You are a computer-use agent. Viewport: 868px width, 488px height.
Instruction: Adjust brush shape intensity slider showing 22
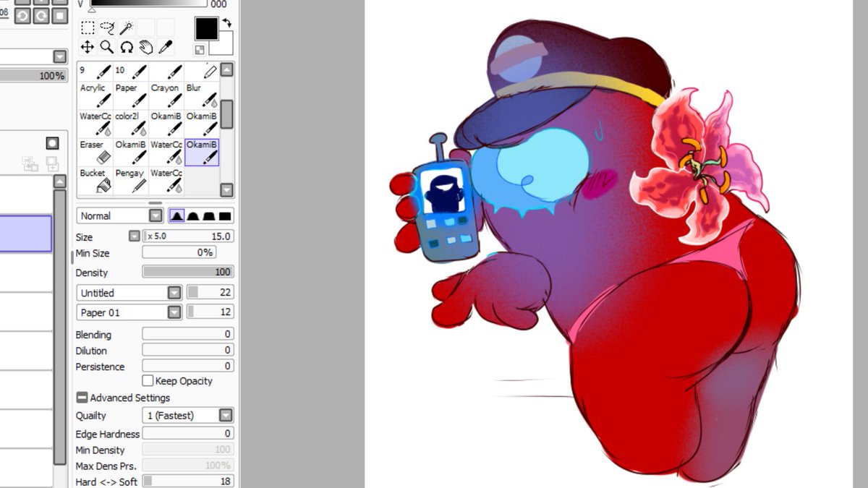[210, 292]
